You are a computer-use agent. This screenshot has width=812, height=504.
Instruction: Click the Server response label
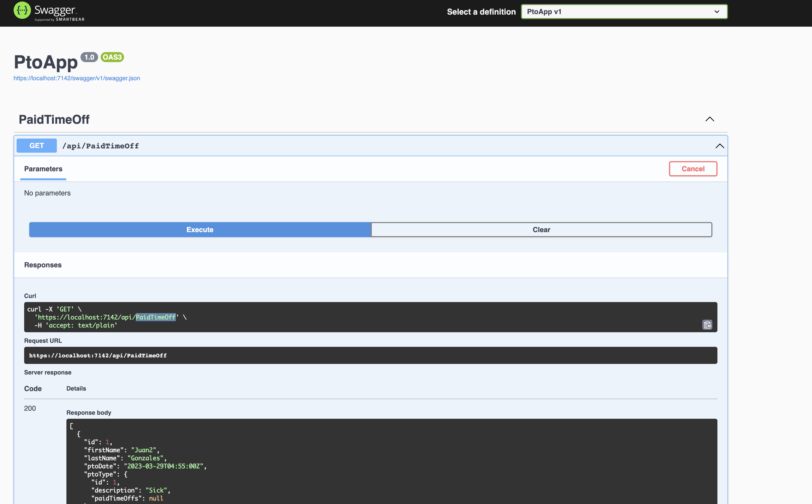(48, 372)
